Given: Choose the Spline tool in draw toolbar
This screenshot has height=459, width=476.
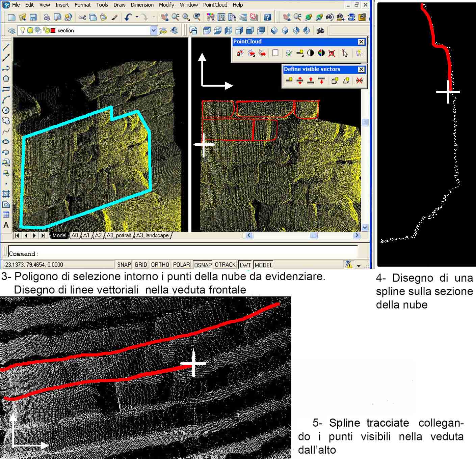Looking at the screenshot, I should (6, 131).
